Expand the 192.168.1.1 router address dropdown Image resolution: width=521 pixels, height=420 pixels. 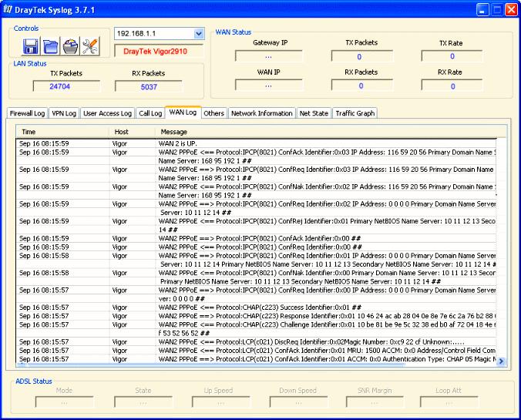[x=198, y=34]
